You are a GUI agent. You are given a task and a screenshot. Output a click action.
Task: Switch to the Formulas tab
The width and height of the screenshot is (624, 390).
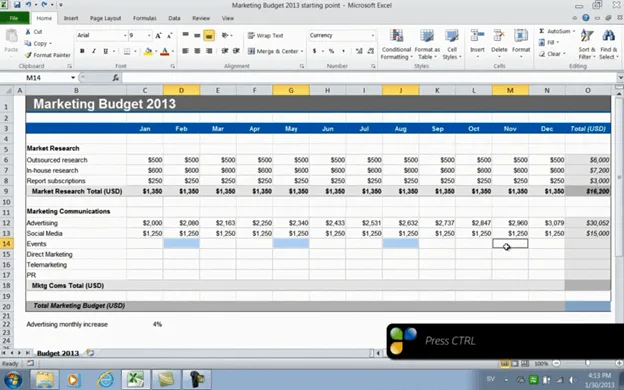144,18
